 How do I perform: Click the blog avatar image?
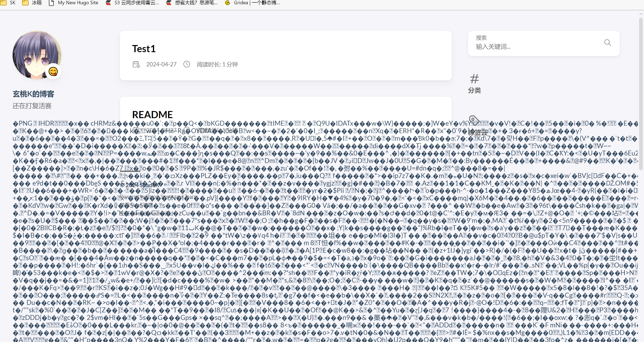37,55
